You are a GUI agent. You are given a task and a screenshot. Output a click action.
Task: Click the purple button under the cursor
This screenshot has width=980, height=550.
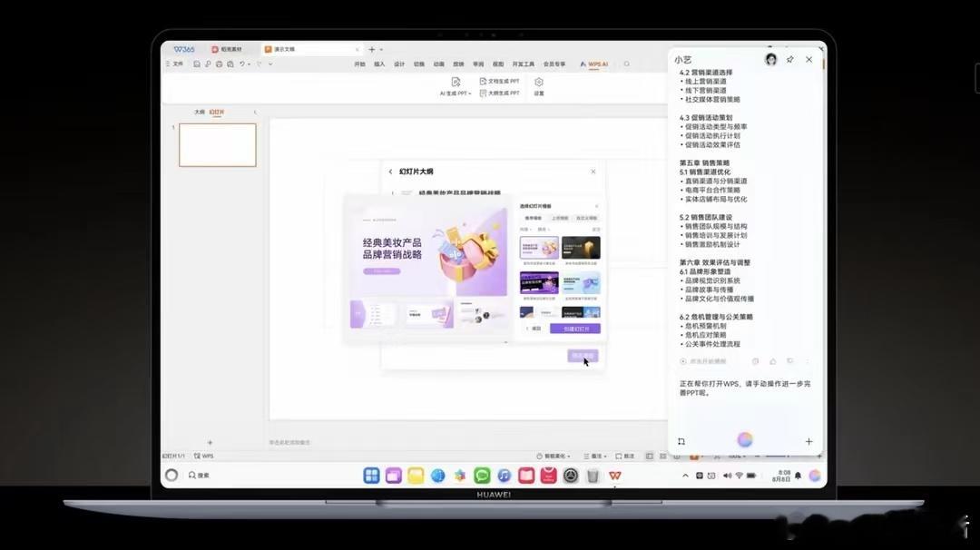coord(583,356)
